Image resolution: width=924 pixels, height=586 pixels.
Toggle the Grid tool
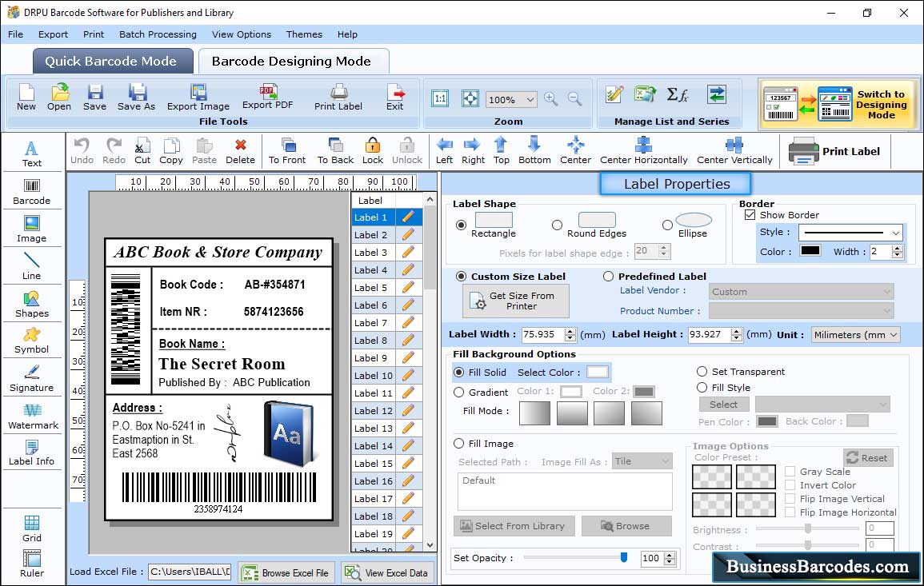32,528
